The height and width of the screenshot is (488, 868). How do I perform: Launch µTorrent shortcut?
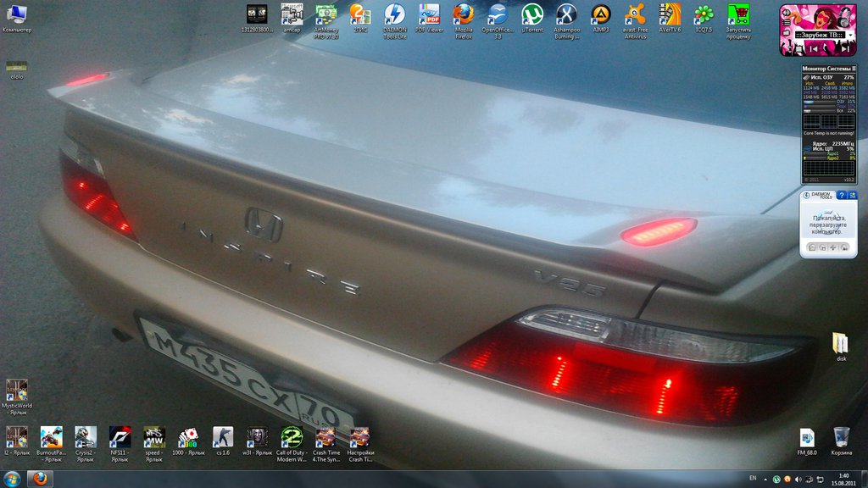click(532, 19)
